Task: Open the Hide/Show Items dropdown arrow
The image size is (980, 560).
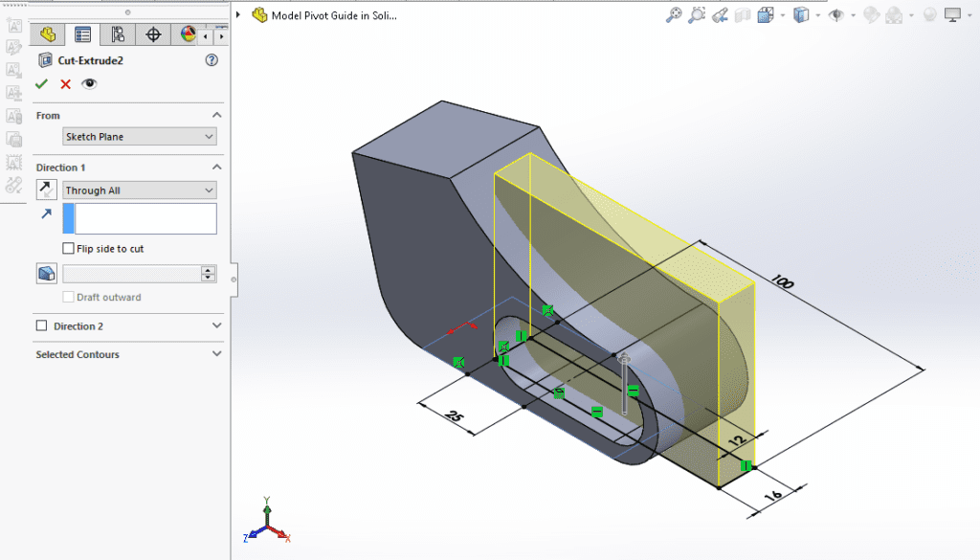Action: pos(853,15)
